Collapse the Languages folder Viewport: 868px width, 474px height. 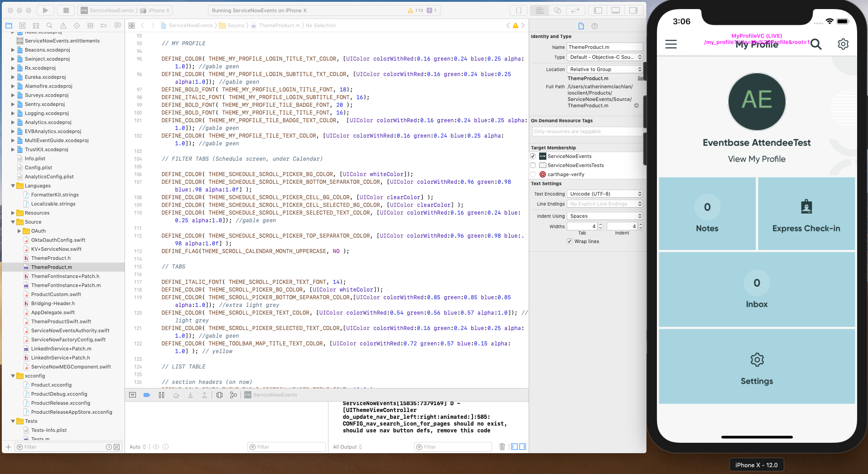[13, 186]
